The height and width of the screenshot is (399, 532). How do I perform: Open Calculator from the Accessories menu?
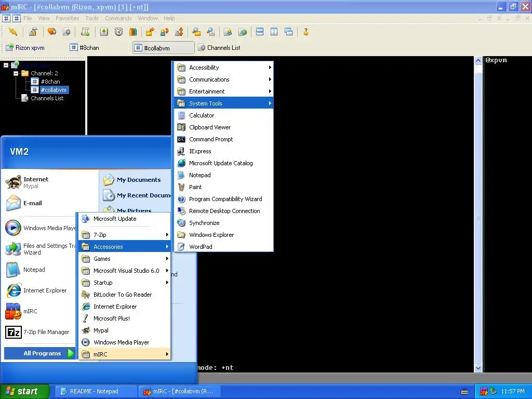[223, 115]
